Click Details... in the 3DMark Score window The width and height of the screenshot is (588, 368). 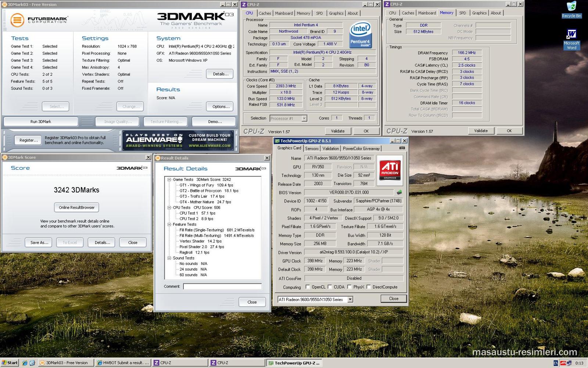pos(102,242)
